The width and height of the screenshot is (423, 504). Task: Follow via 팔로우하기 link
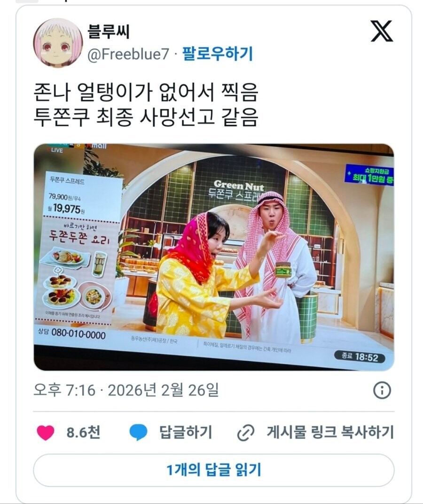click(218, 54)
